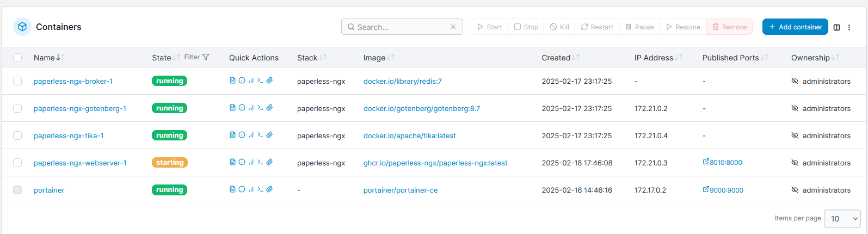Click the orange starting status badge
This screenshot has width=868, height=234.
click(x=170, y=162)
